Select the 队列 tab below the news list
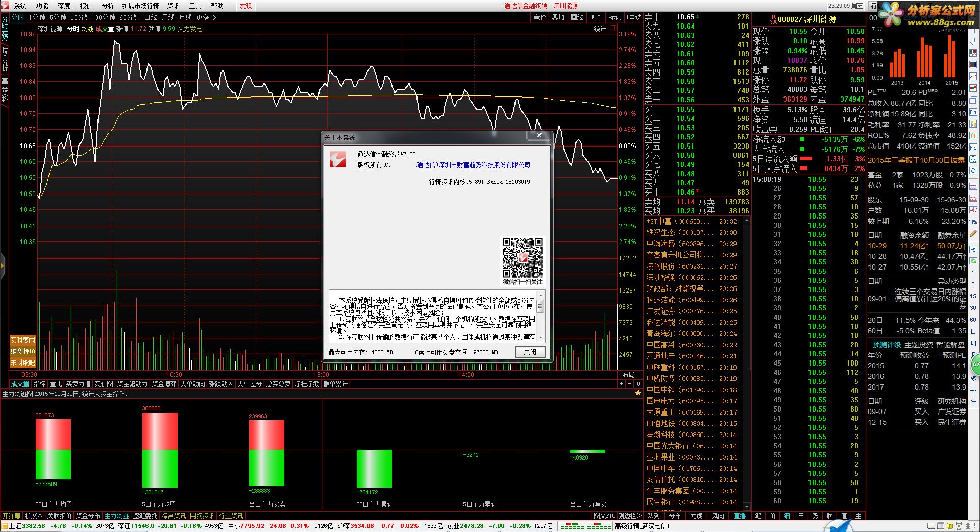Screen dimensions: 980x532 (x=654, y=516)
